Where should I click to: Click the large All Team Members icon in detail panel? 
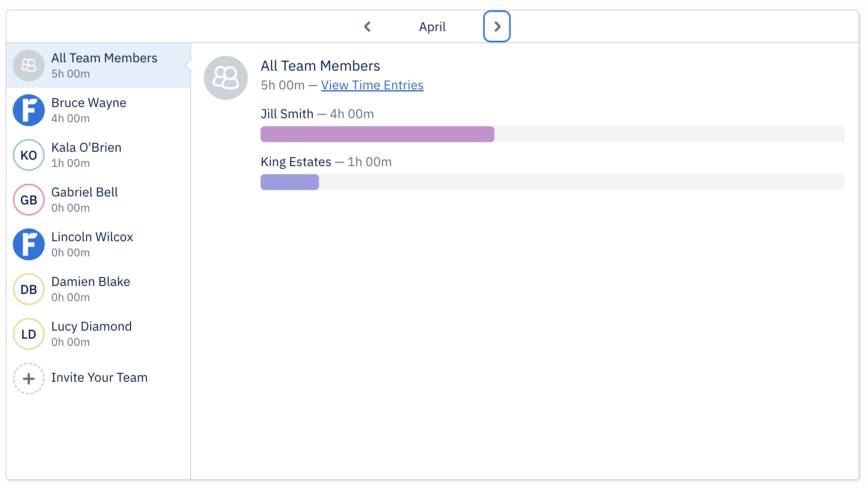pyautogui.click(x=226, y=77)
